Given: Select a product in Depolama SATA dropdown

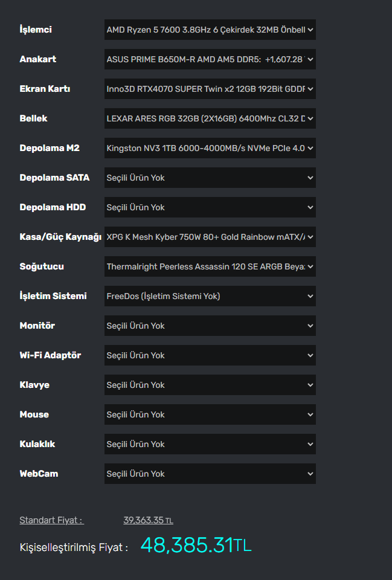Looking at the screenshot, I should (x=210, y=178).
